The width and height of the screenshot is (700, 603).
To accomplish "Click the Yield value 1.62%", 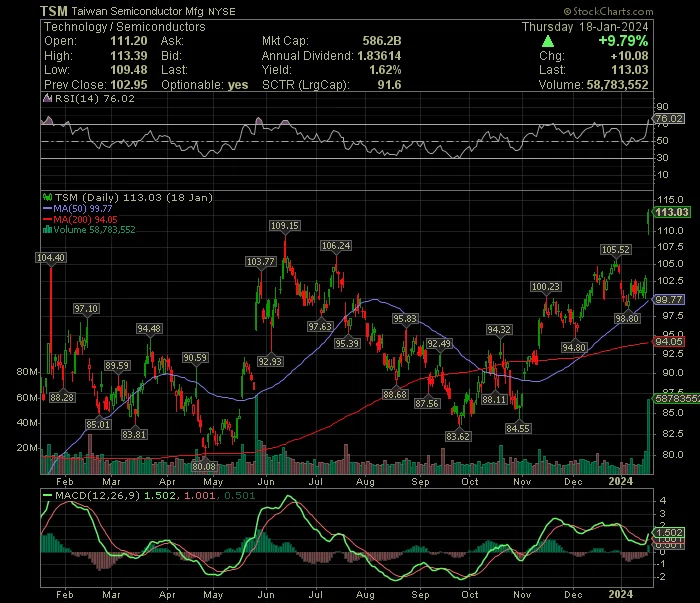I will point(385,70).
